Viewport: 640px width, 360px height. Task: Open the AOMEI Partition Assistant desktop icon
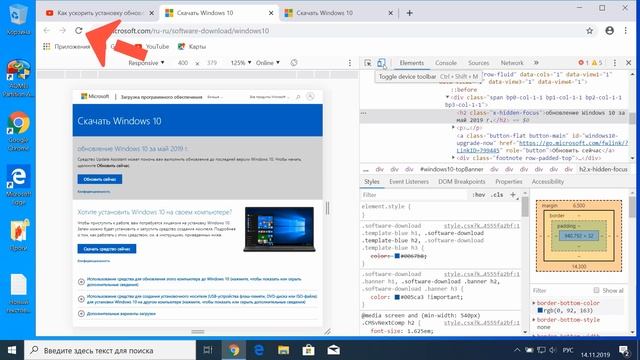click(x=18, y=78)
